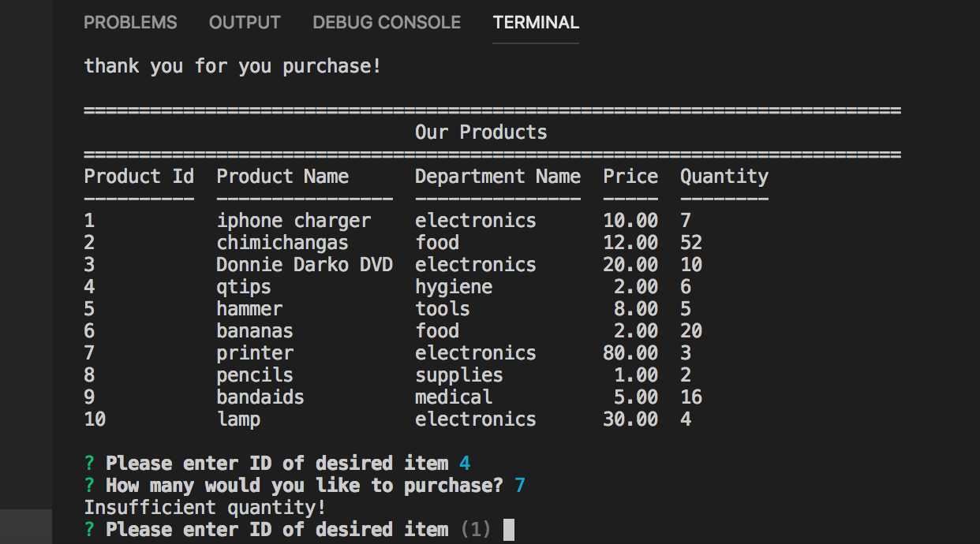Click the 'Department Name' column header
Image resolution: width=980 pixels, height=544 pixels.
coord(497,176)
